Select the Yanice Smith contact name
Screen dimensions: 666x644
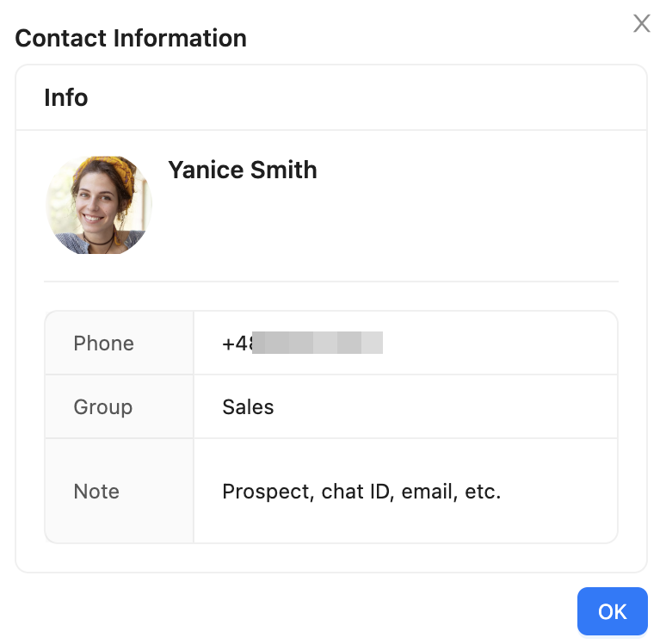pos(243,170)
